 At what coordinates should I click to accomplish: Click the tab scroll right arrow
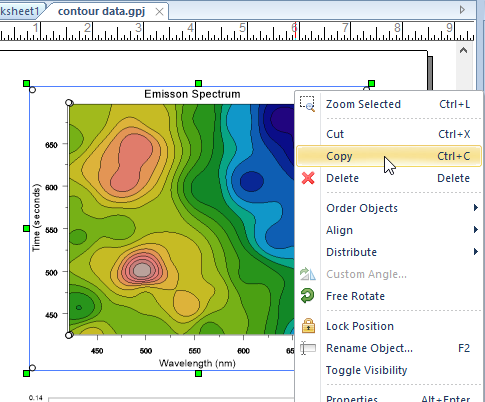click(x=462, y=10)
